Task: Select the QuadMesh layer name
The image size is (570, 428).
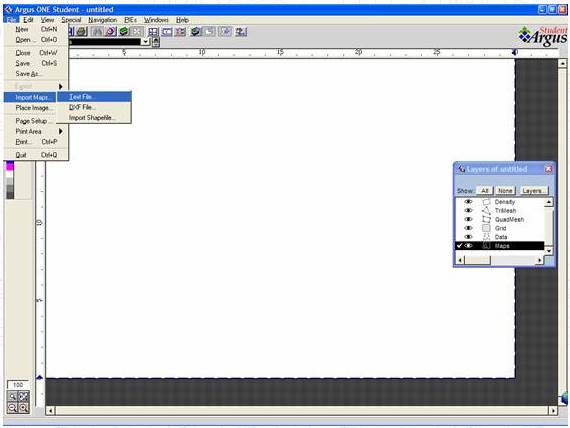Action: tap(509, 219)
